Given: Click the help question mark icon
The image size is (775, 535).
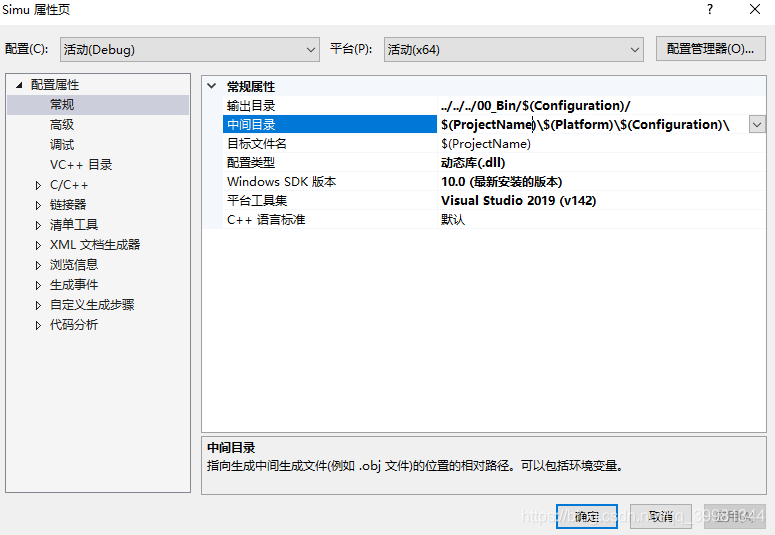Looking at the screenshot, I should tap(710, 9).
